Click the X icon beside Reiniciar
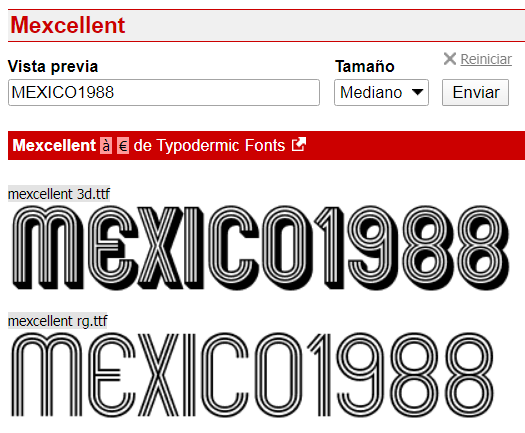 click(x=450, y=59)
